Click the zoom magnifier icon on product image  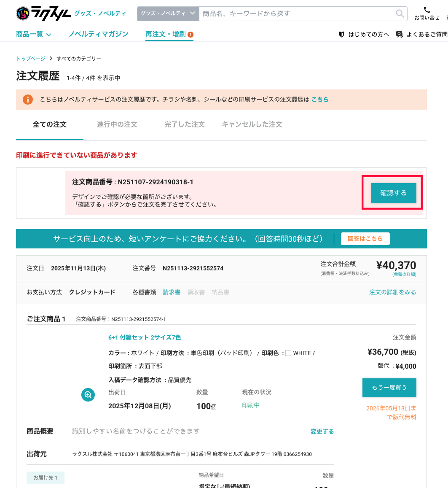point(88,395)
